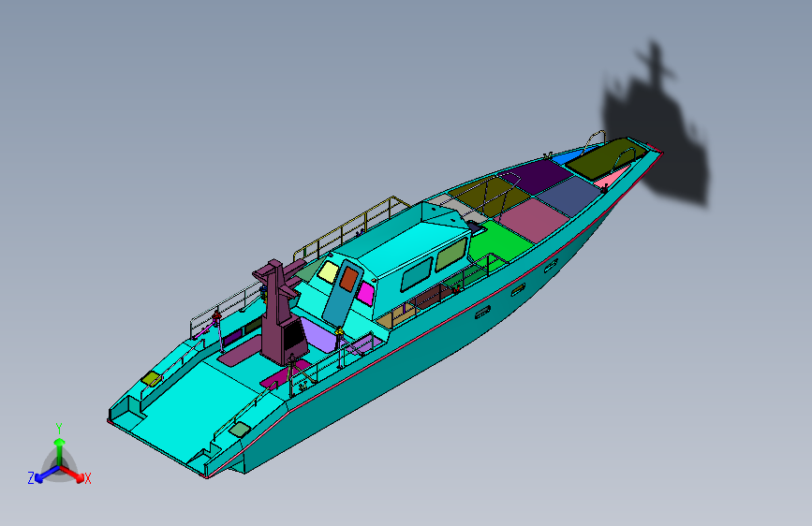Select the pale yellow cabin window
Screen dimensions: 812x526
pyautogui.click(x=328, y=271)
